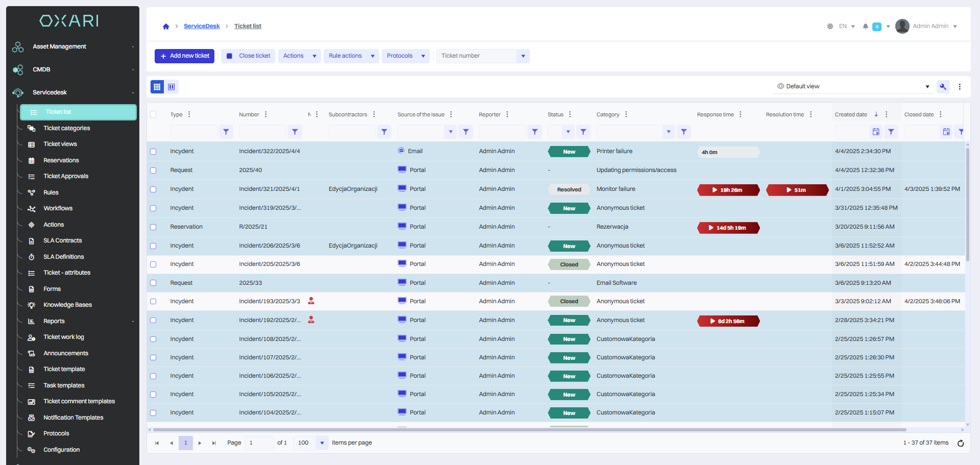Tick checkbox for Request 2025/40
The image size is (980, 465).
tap(153, 170)
